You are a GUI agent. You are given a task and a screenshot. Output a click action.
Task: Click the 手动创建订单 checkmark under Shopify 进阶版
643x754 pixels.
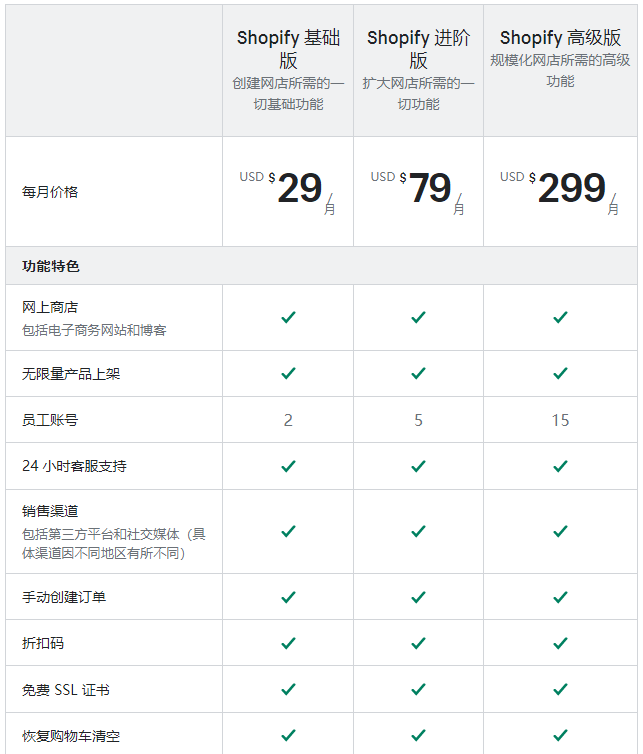tap(418, 597)
